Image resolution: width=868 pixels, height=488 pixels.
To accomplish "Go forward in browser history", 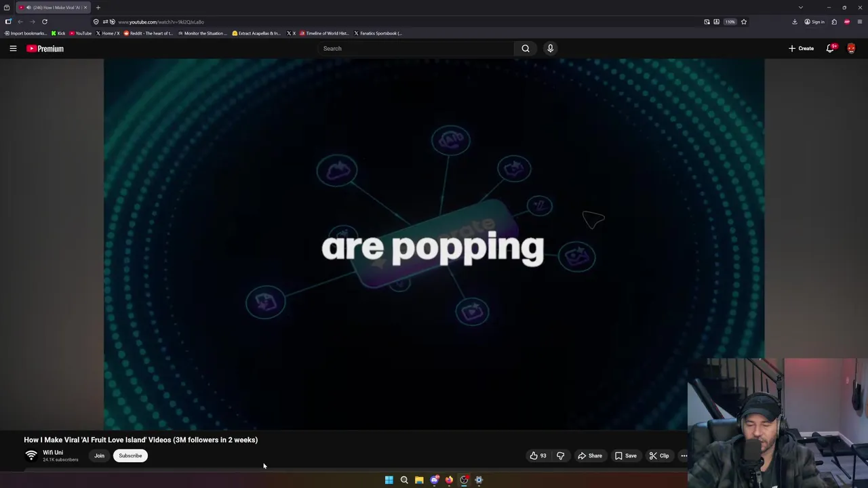I will point(32,22).
